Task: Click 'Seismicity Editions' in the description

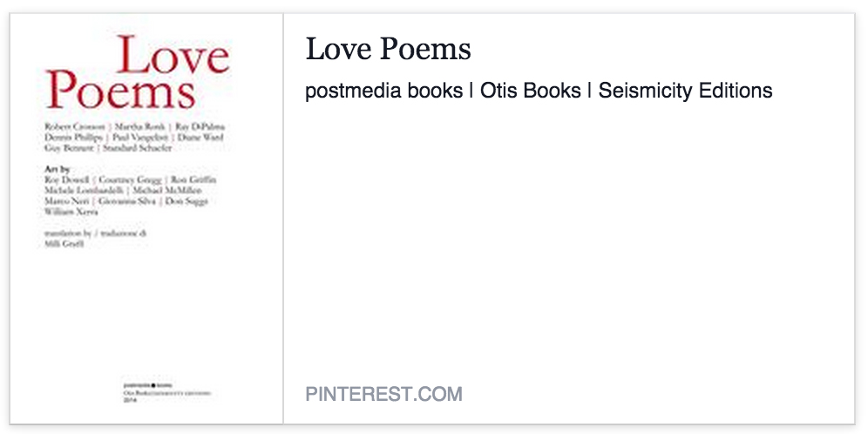Action: tap(685, 91)
